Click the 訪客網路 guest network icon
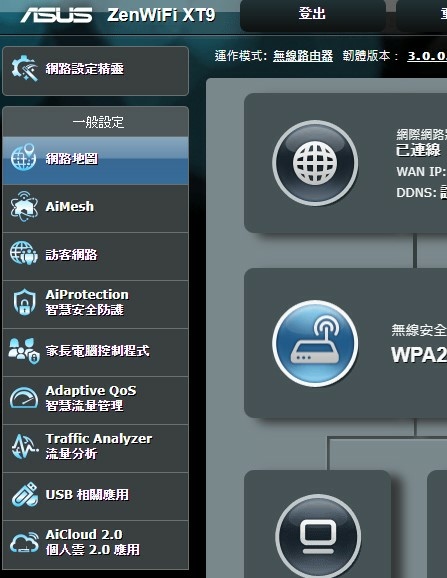 24,253
